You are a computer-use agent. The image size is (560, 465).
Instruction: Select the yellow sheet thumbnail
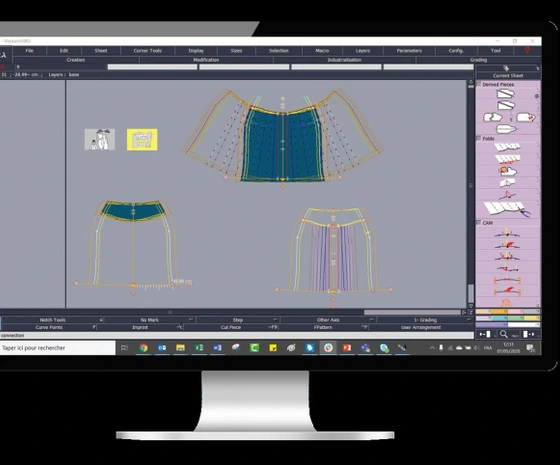(142, 140)
